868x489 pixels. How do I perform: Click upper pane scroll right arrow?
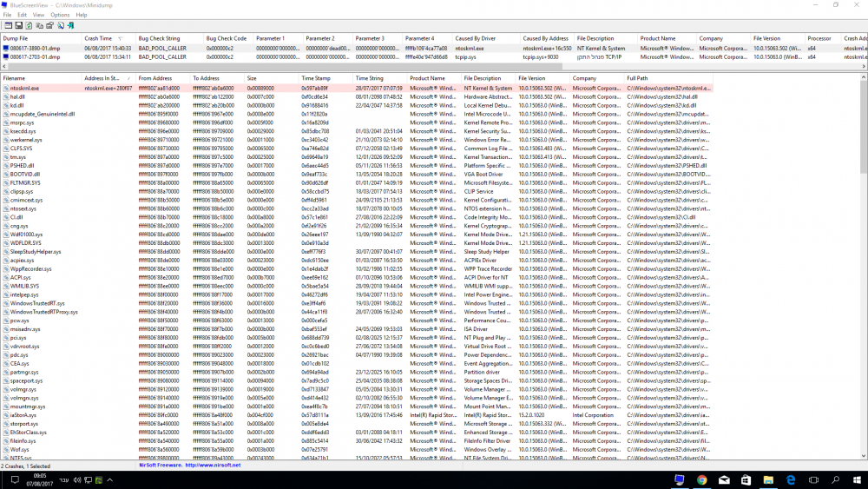pyautogui.click(x=865, y=66)
